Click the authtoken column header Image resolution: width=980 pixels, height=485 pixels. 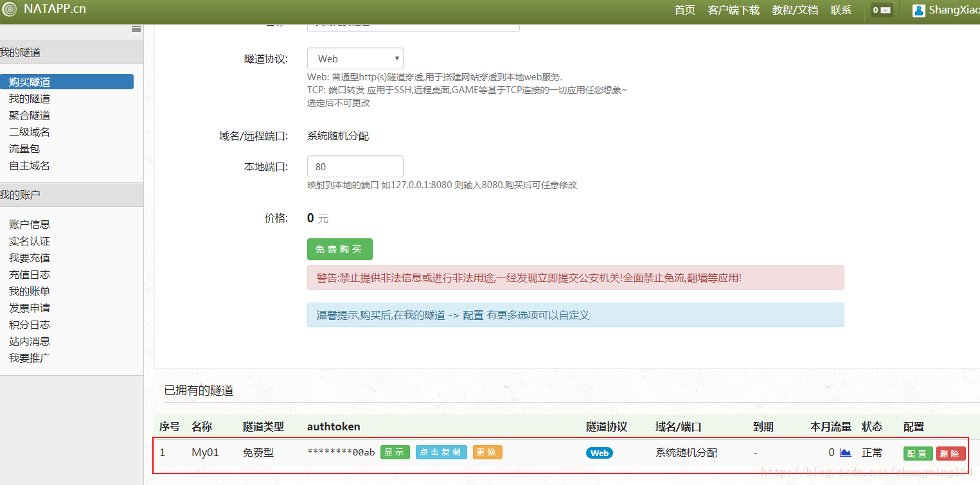pyautogui.click(x=334, y=427)
